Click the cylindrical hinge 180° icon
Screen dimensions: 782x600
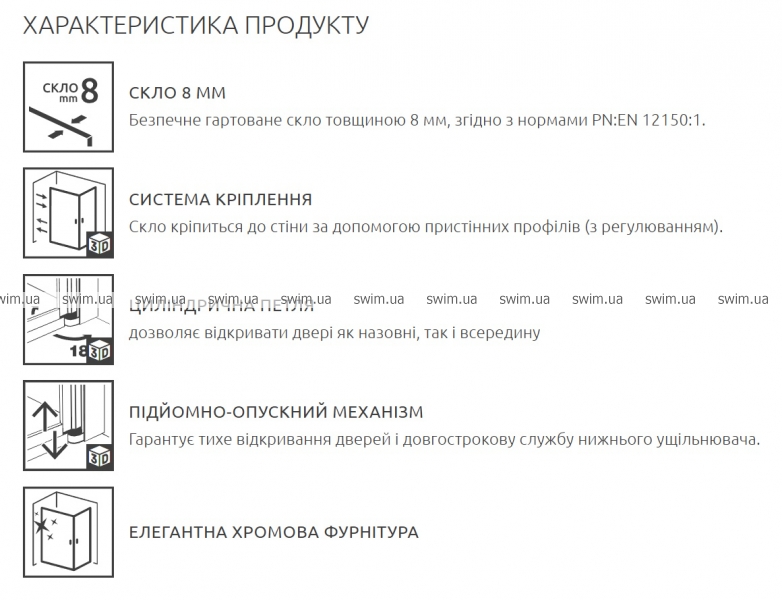(x=68, y=319)
